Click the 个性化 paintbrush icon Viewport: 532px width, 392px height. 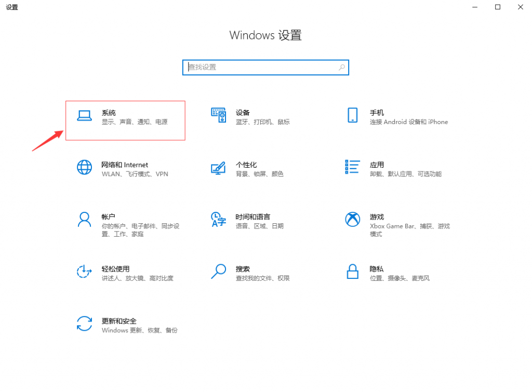[x=218, y=168]
